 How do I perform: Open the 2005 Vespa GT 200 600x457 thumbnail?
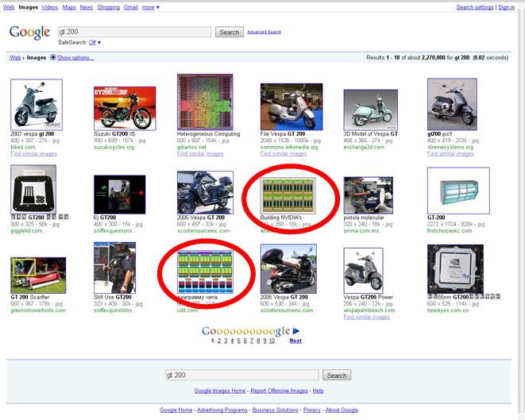coord(205,192)
